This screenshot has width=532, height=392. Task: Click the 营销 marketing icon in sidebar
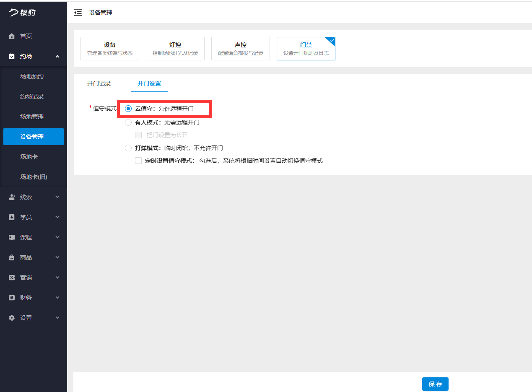point(12,277)
